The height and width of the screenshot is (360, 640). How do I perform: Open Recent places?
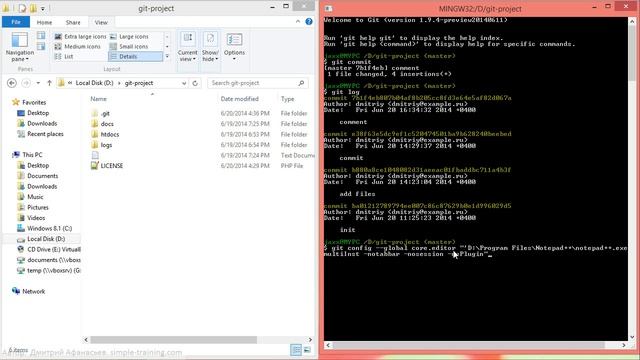tap(45, 134)
